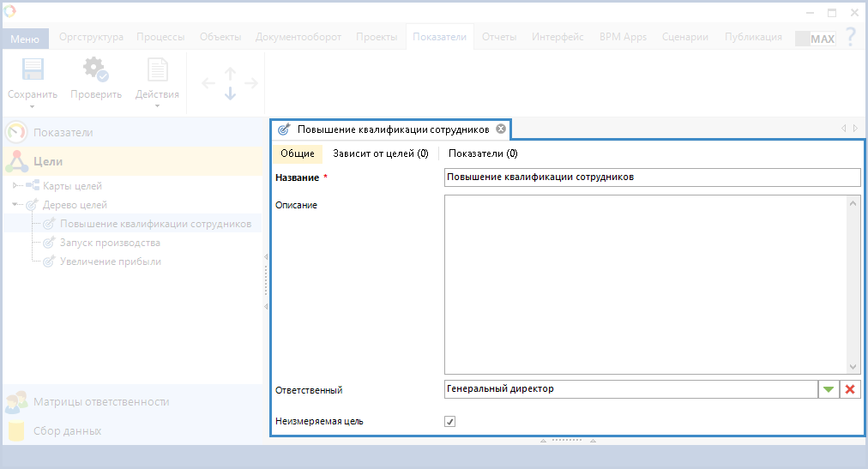
Task: Click the description scrollbar down arrow
Action: point(853,366)
